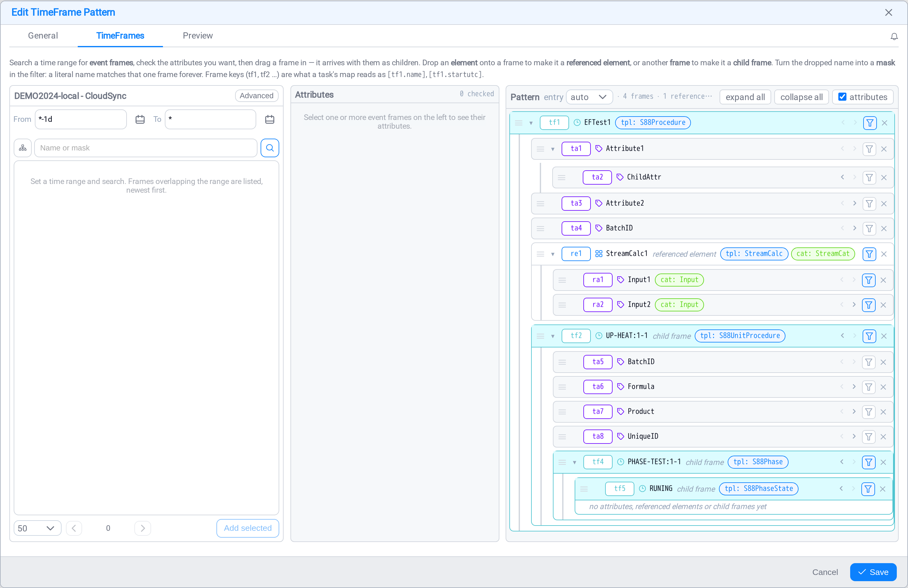Collapse the StreamCalc1 element node
This screenshot has width=908, height=588.
(553, 254)
